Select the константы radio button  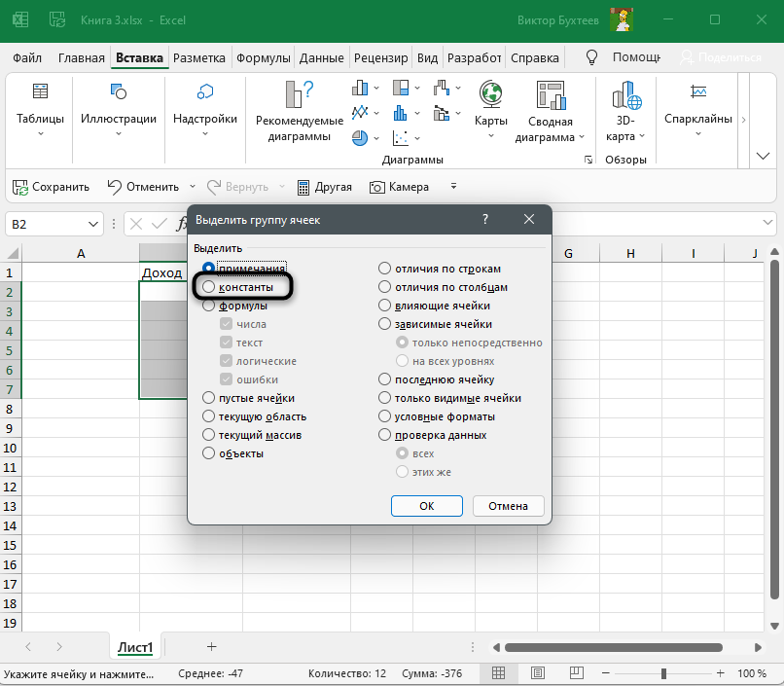208,288
